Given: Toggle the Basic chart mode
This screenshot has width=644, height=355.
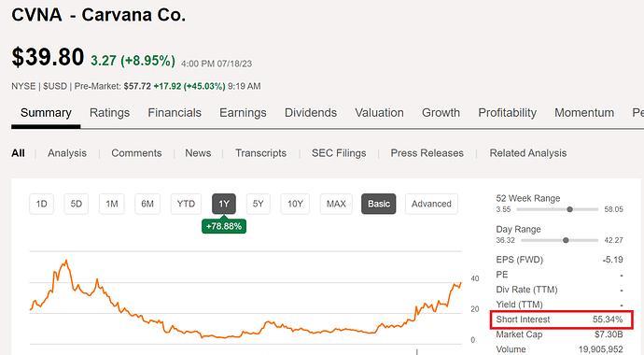Looking at the screenshot, I should [x=379, y=204].
